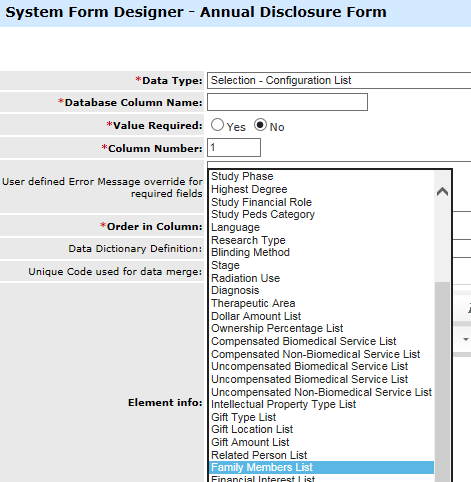Click the small dropdown arrow beside list

[466, 340]
